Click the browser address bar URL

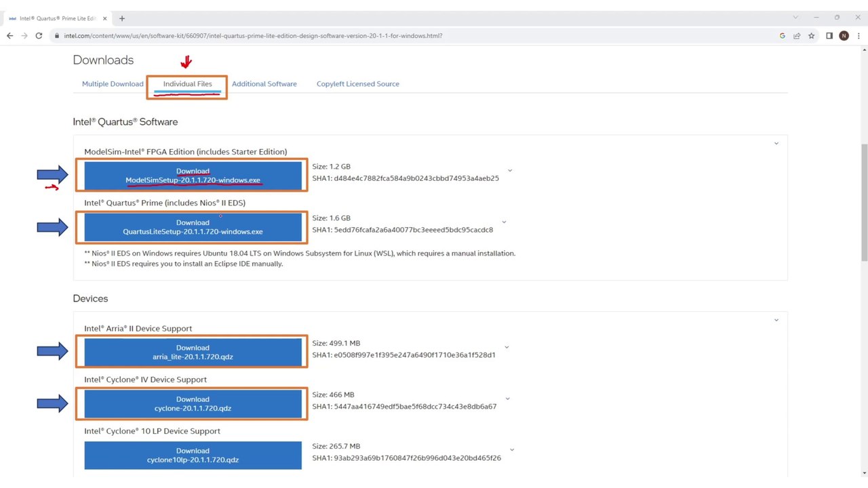tap(253, 36)
